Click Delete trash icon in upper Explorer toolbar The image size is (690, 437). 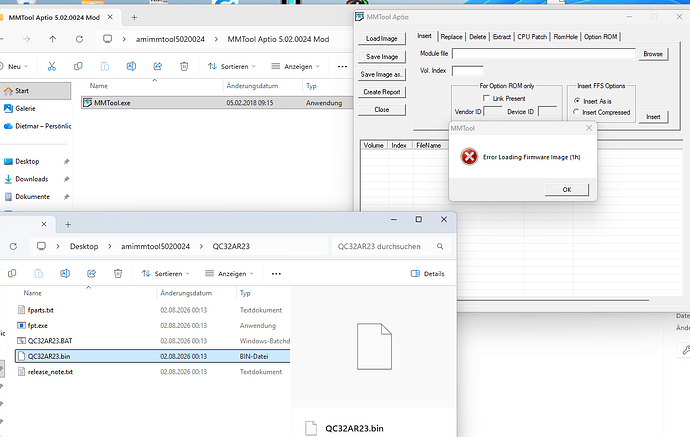point(184,66)
